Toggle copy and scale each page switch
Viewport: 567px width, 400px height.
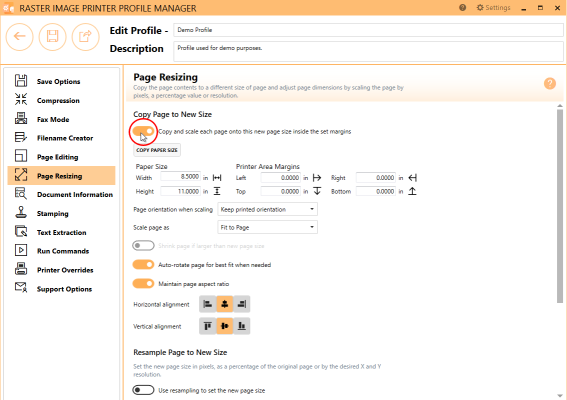coord(143,131)
